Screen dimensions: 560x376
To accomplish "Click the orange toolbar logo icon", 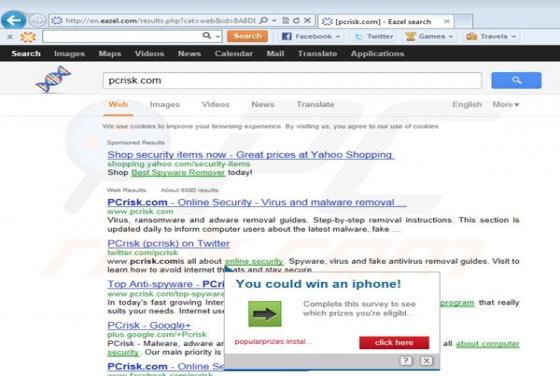I will click(x=28, y=36).
